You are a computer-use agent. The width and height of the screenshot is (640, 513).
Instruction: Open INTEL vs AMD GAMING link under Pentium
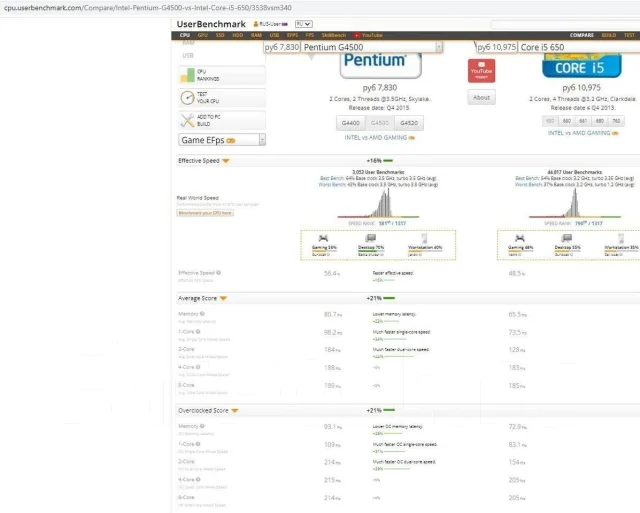[379, 138]
